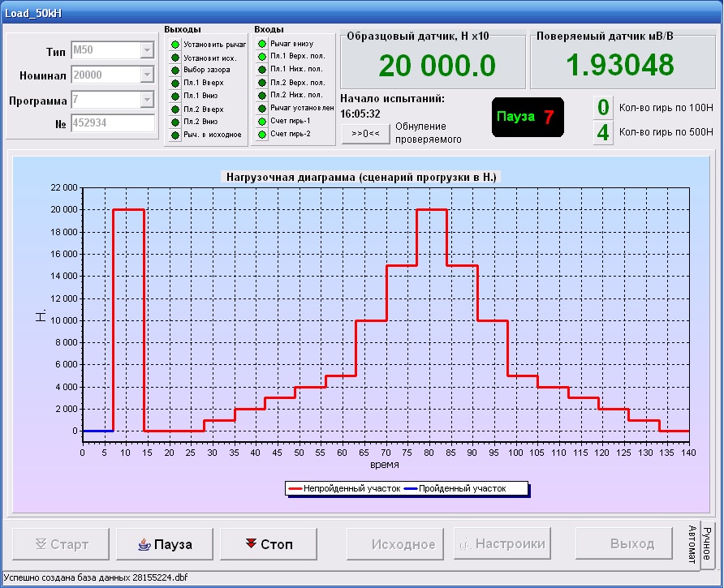The height and width of the screenshot is (588, 724).
Task: Open the Тип dropdown
Action: point(147,50)
